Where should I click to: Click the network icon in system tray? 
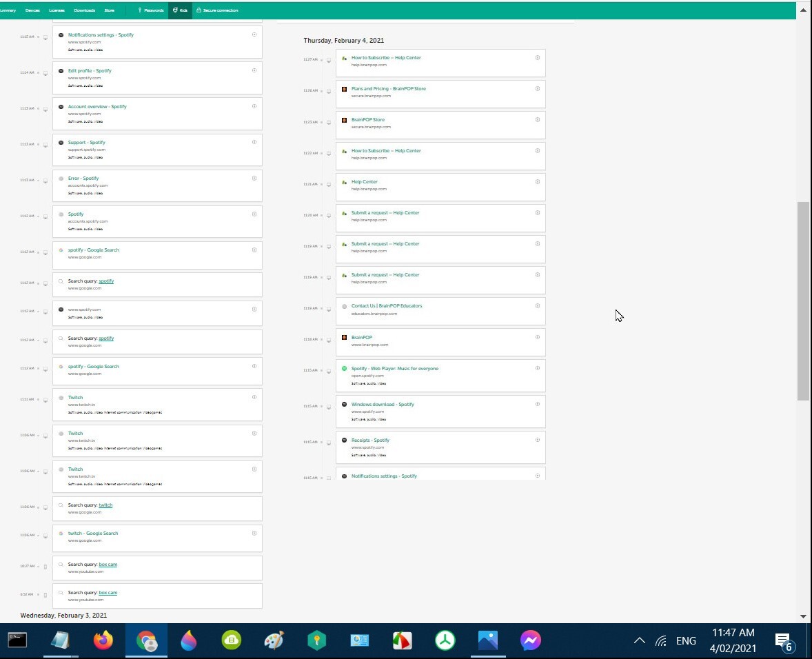tap(661, 641)
